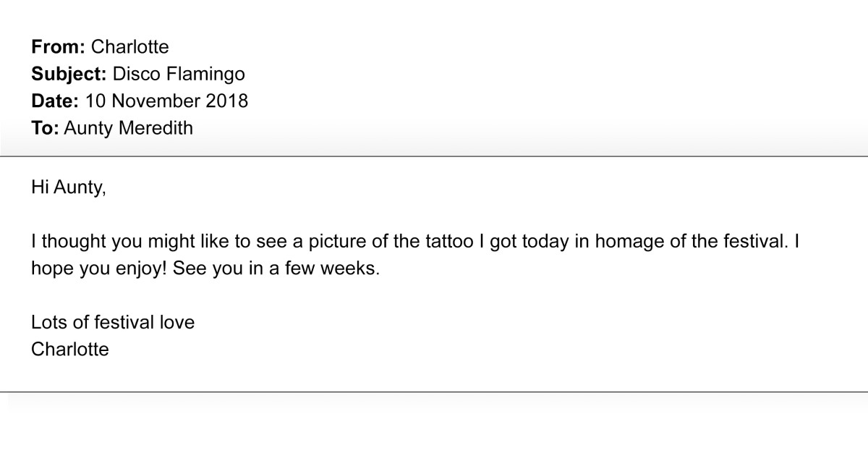Click the divider line below signature
The width and height of the screenshot is (868, 456).
tap(434, 392)
